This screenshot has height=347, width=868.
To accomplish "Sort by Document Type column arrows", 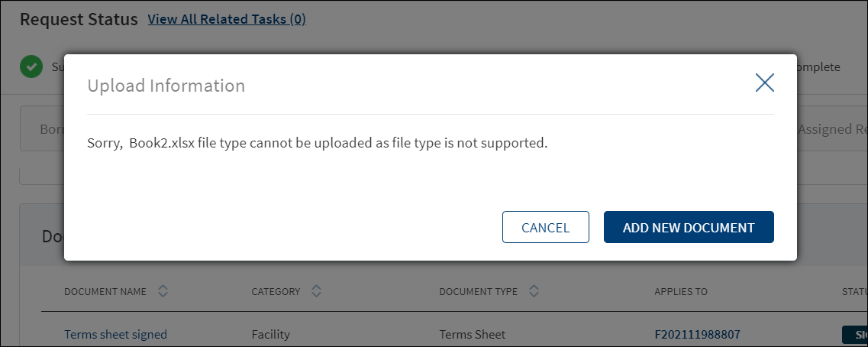I will coord(534,291).
